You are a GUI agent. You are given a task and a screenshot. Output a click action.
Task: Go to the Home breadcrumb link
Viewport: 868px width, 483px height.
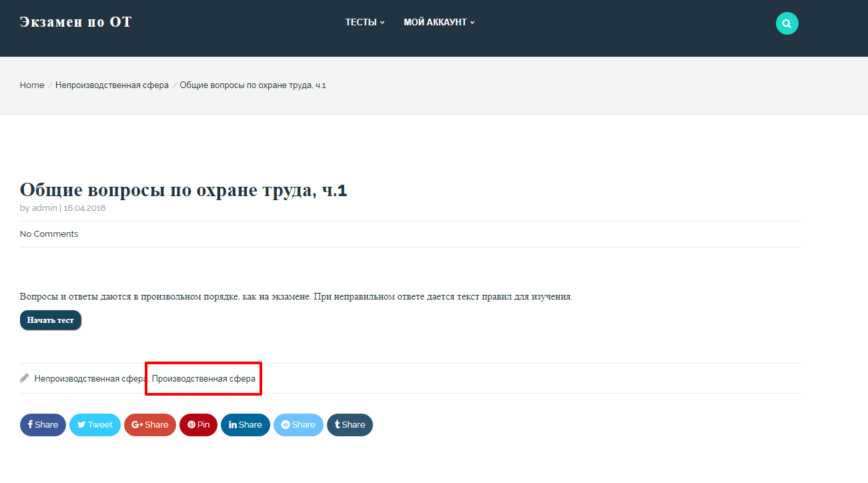point(32,85)
